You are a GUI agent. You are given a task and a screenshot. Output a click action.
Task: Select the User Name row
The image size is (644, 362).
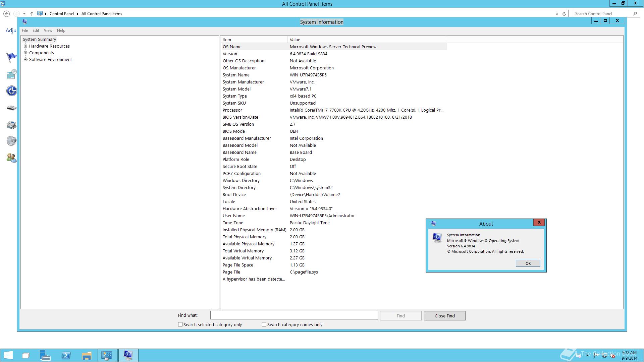334,216
